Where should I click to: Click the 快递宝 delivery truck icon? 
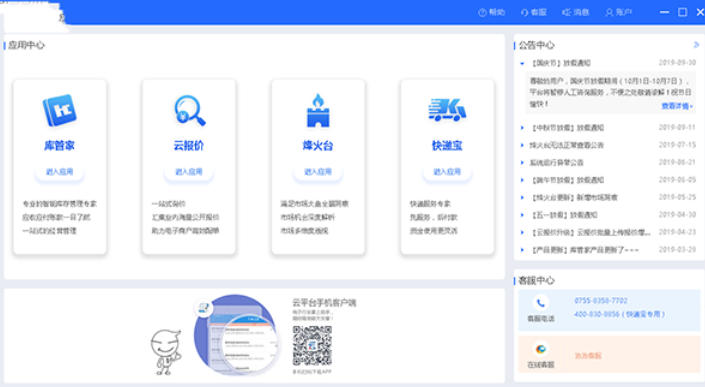pos(447,110)
